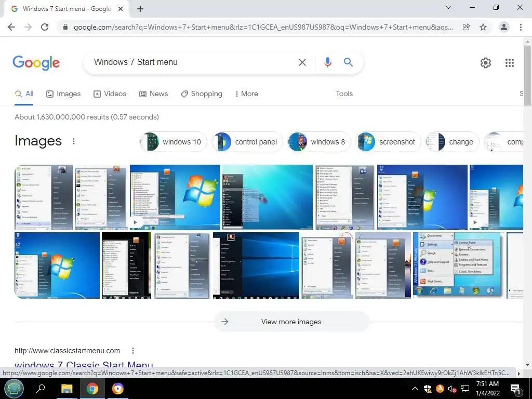Open the Chrome profile avatar

(504, 27)
